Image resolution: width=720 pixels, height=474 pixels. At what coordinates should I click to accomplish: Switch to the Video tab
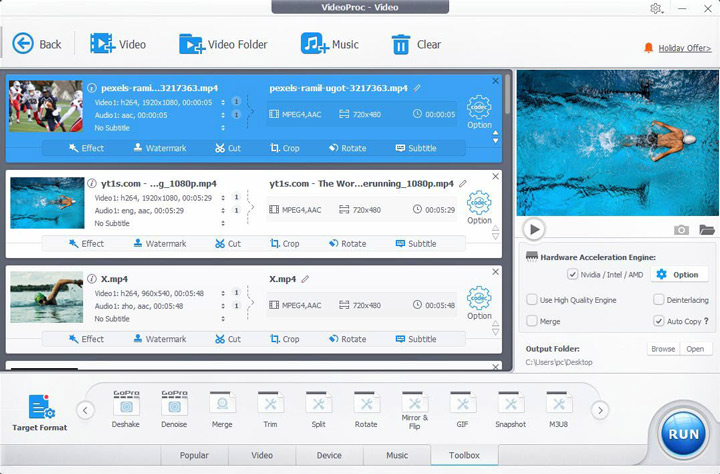pos(262,455)
